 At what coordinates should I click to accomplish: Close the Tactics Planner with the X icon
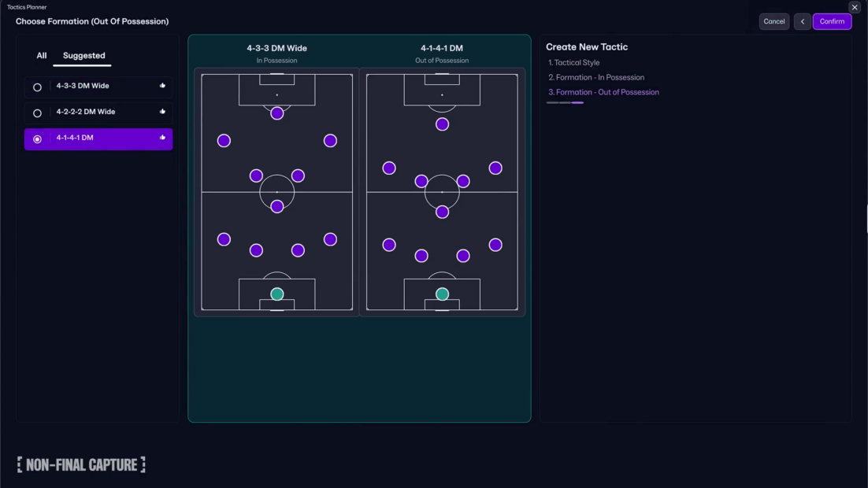855,7
